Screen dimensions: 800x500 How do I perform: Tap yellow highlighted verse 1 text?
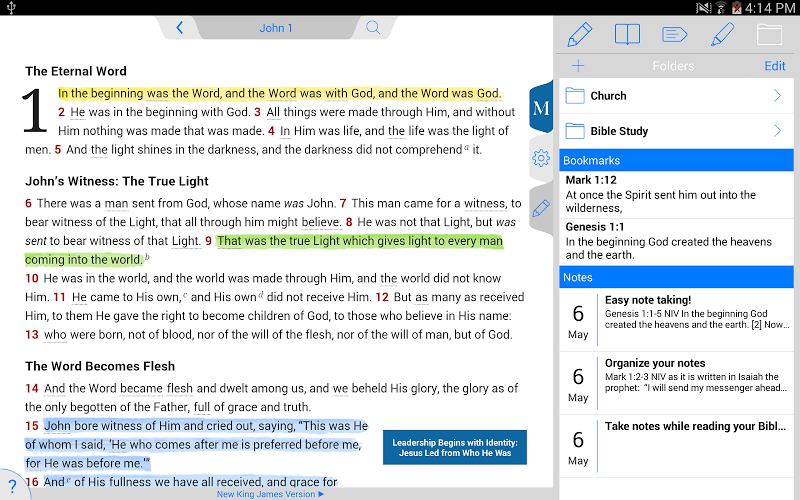279,93
